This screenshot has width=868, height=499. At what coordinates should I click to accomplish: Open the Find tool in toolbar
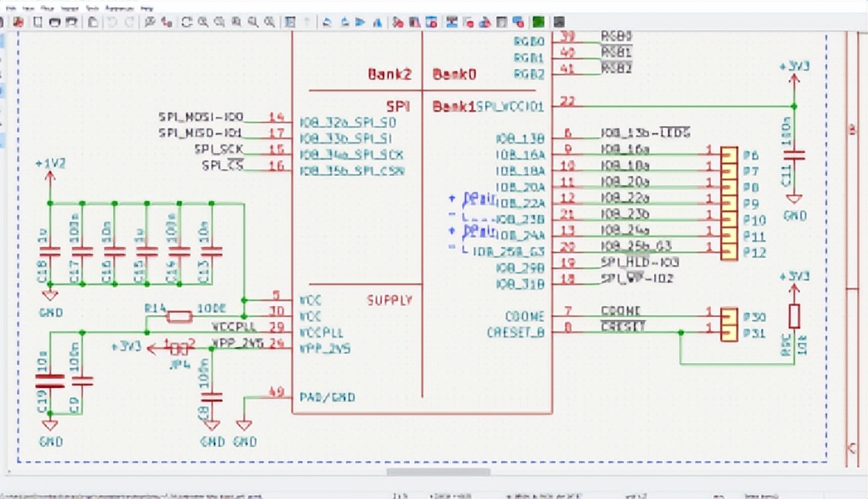(x=150, y=22)
